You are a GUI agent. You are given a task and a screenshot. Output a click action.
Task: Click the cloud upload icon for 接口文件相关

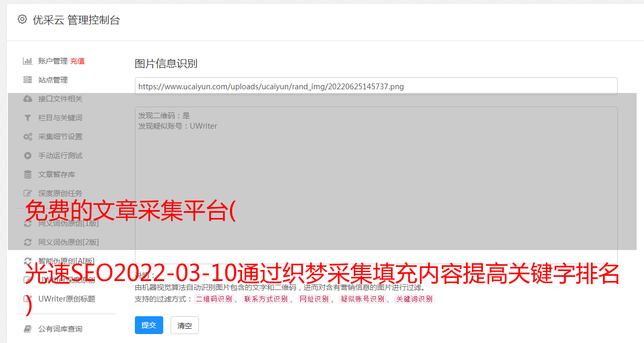(28, 99)
